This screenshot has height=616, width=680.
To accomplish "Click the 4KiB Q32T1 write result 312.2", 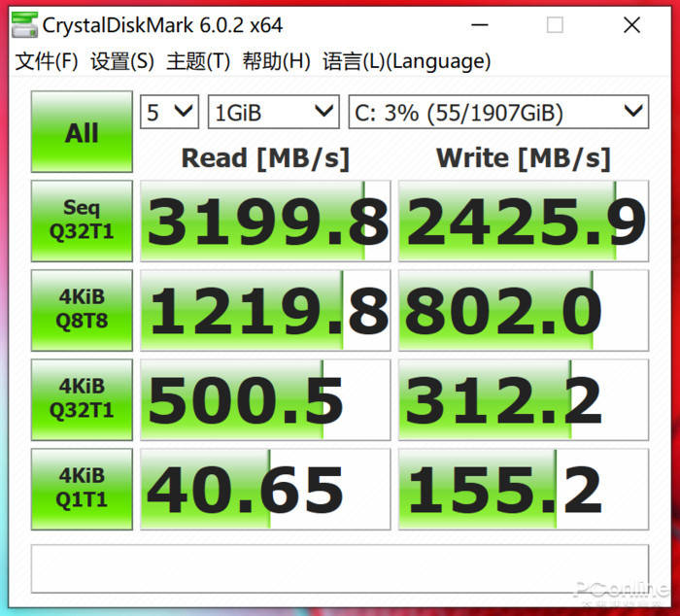I will tap(524, 399).
